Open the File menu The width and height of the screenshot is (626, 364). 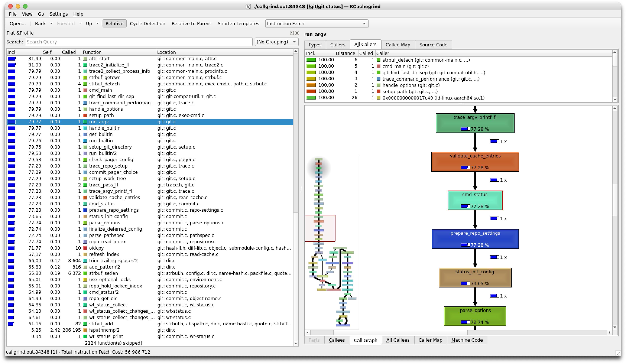pos(12,14)
